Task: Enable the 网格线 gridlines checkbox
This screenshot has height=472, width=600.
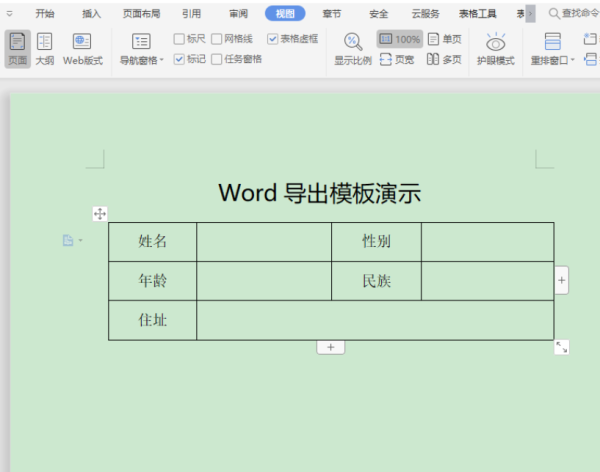Action: [x=217, y=39]
